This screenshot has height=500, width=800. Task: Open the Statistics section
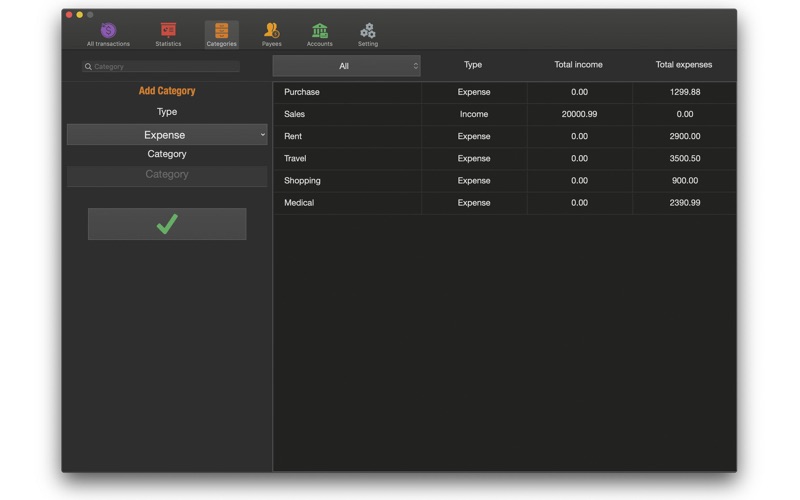[168, 35]
